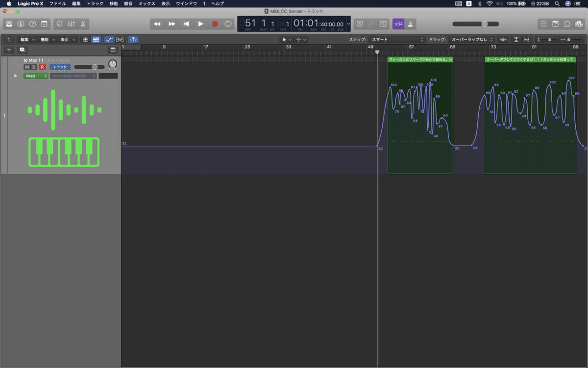Viewport: 588px width, 368px height.
Task: Open the Note Pads
Action: pyautogui.click(x=555, y=24)
